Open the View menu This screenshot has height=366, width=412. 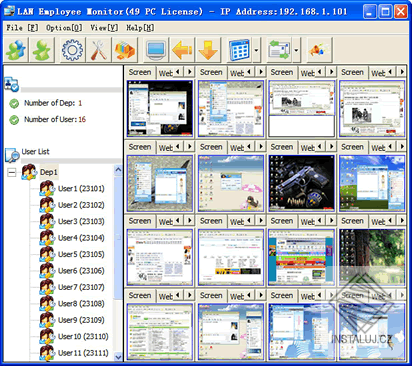tap(104, 28)
